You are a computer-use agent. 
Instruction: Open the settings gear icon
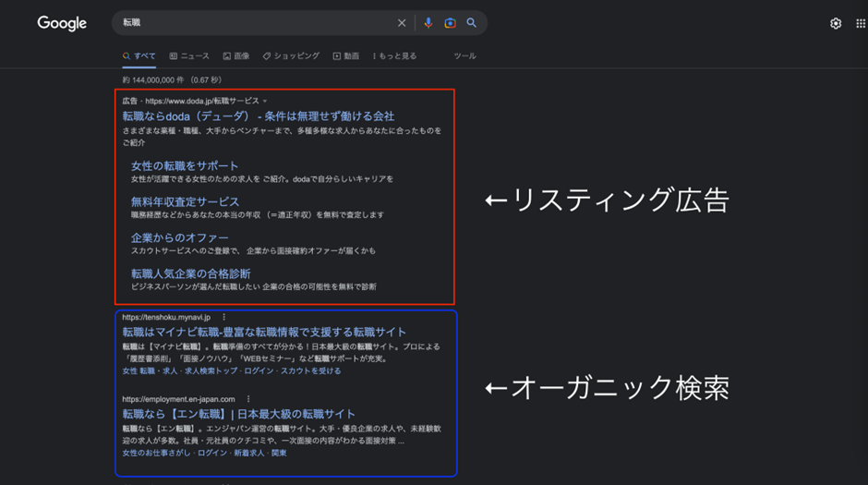pyautogui.click(x=836, y=23)
